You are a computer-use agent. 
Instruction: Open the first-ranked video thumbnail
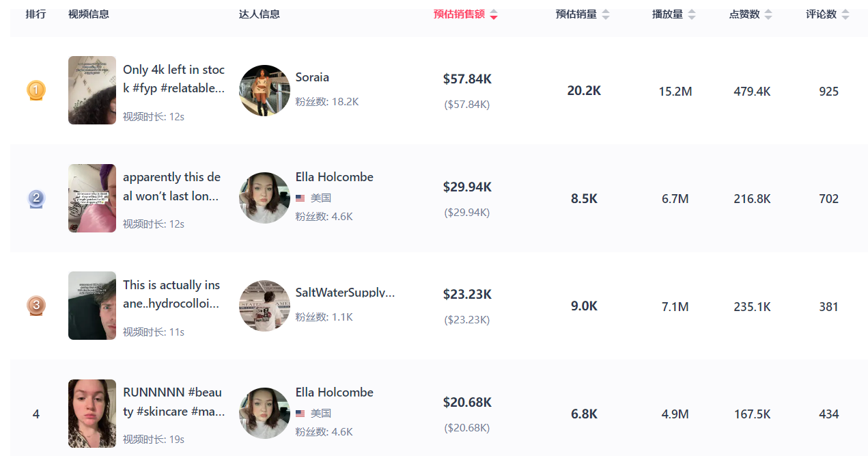coord(92,90)
